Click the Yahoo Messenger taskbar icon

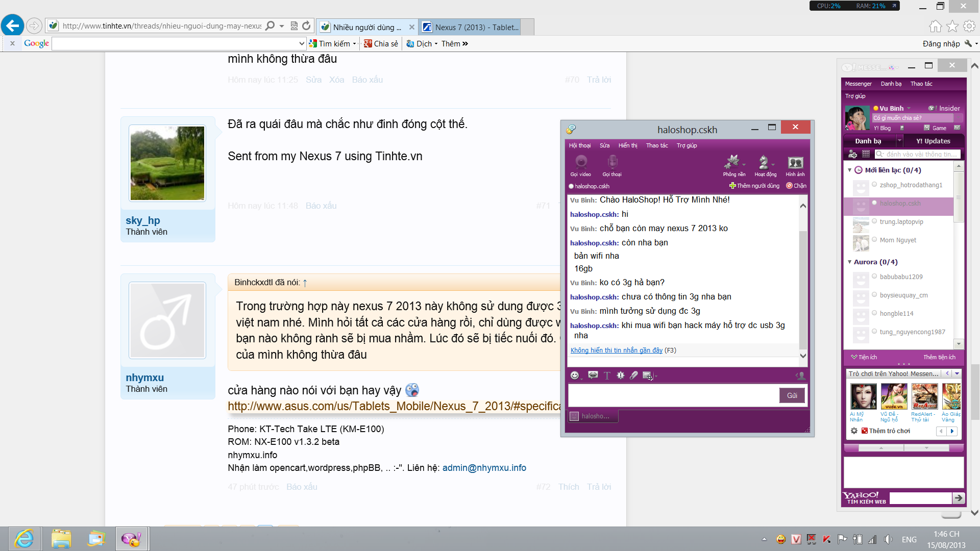(x=131, y=539)
